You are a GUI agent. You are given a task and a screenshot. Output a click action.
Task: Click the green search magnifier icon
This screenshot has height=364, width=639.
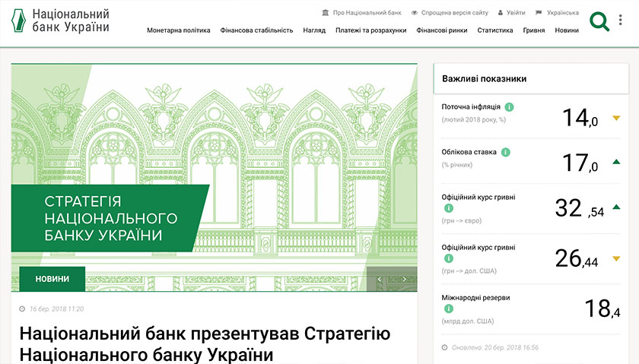pyautogui.click(x=599, y=21)
